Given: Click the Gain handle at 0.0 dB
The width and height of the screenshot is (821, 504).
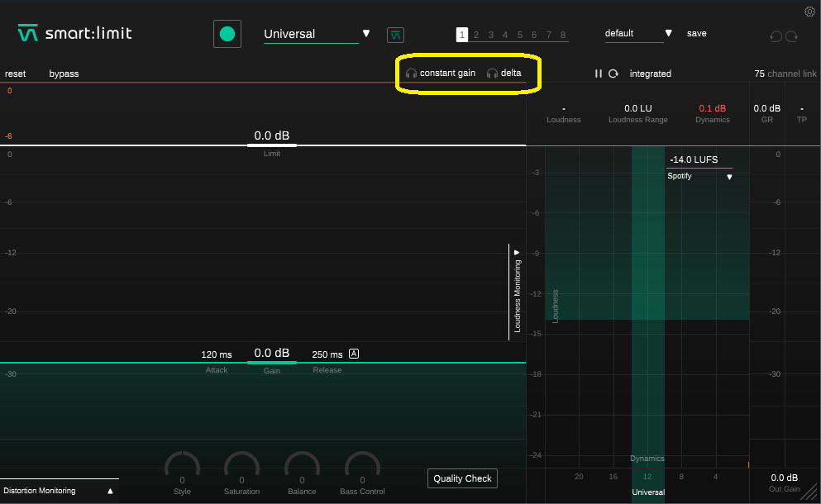Looking at the screenshot, I should (272, 362).
